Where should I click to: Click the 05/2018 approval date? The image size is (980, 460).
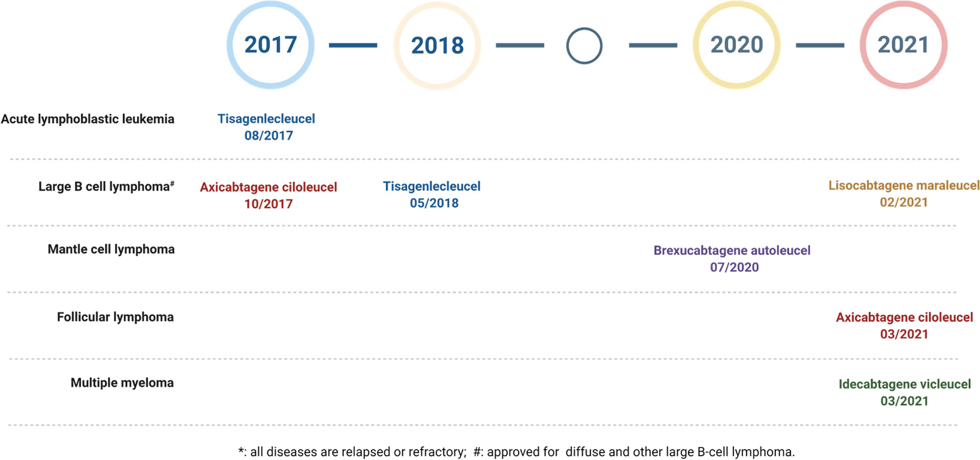coord(434,203)
